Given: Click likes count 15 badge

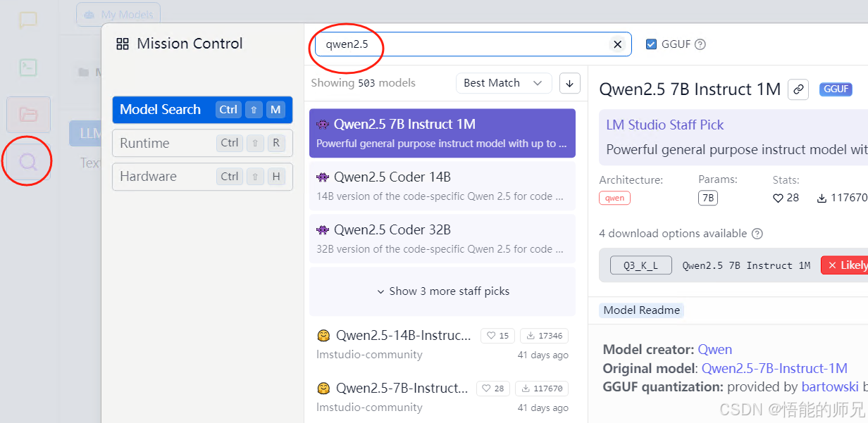Looking at the screenshot, I should [x=497, y=336].
